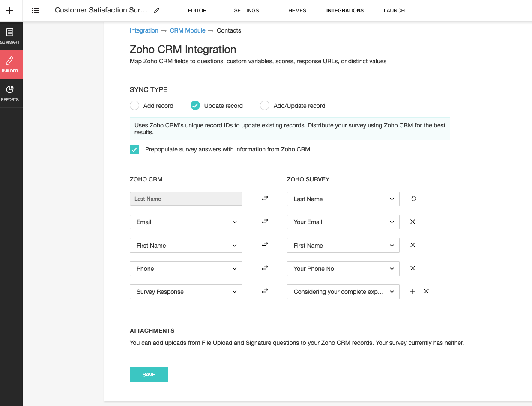
Task: Click the Save button
Action: (x=149, y=374)
